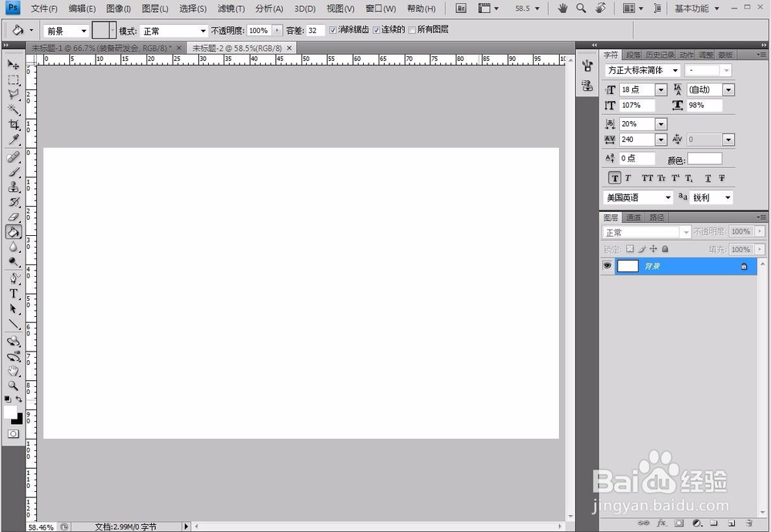
Task: Select the Crop tool
Action: point(13,124)
